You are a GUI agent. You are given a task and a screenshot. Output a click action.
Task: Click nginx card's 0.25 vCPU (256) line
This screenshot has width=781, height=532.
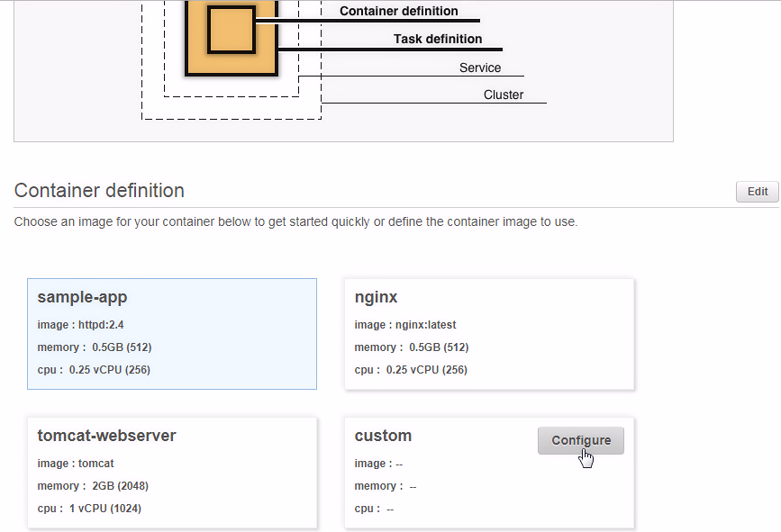pos(411,370)
